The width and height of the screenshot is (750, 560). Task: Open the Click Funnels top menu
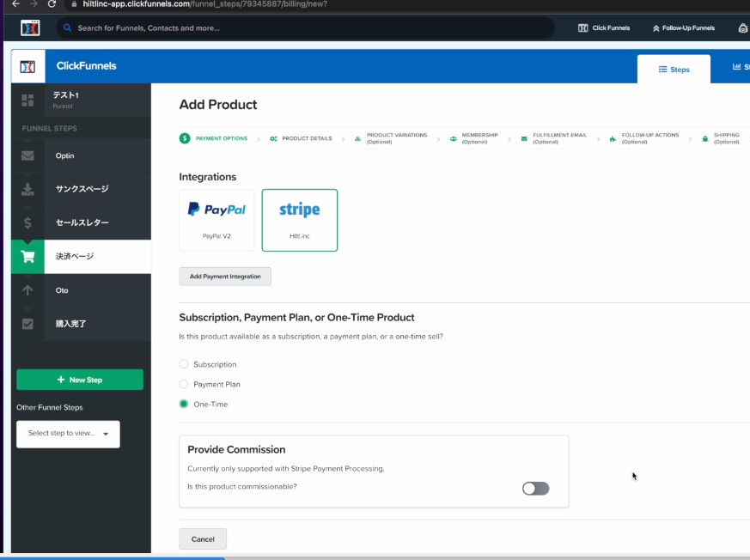[x=604, y=27]
